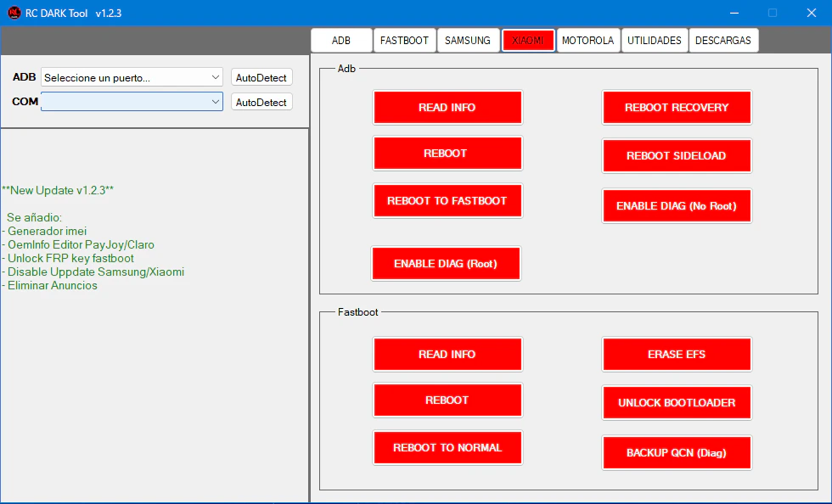Close the RC DARK Tool window

pos(812,13)
